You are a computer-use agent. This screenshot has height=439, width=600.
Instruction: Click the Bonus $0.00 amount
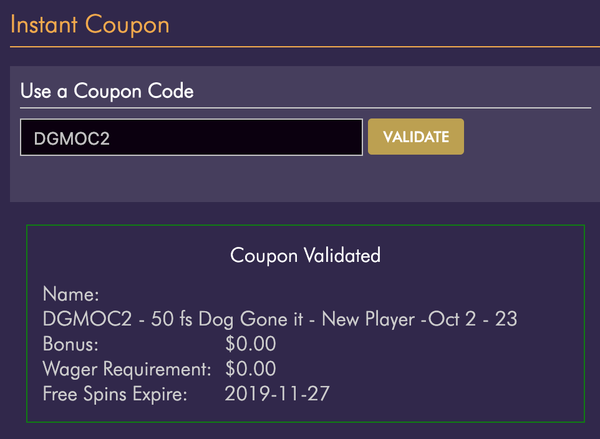[x=251, y=344]
